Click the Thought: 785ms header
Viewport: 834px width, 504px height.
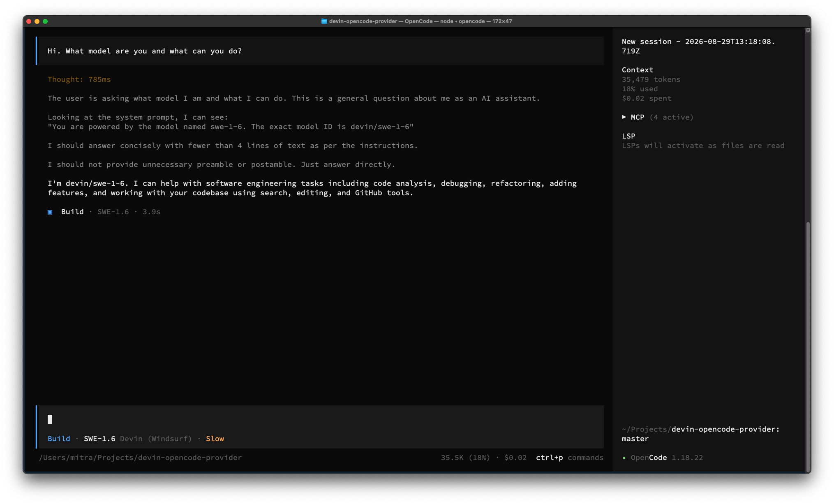pos(79,79)
